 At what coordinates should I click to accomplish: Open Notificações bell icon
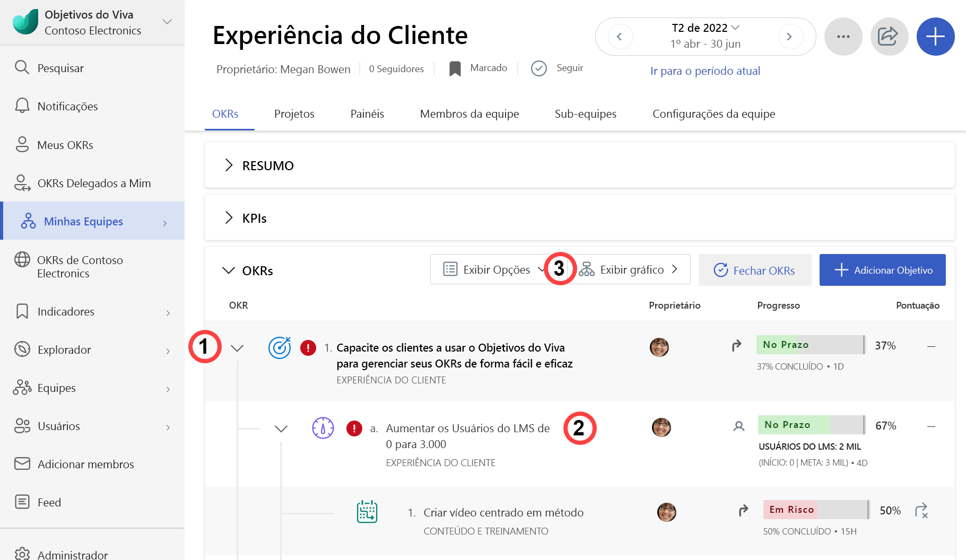(22, 106)
